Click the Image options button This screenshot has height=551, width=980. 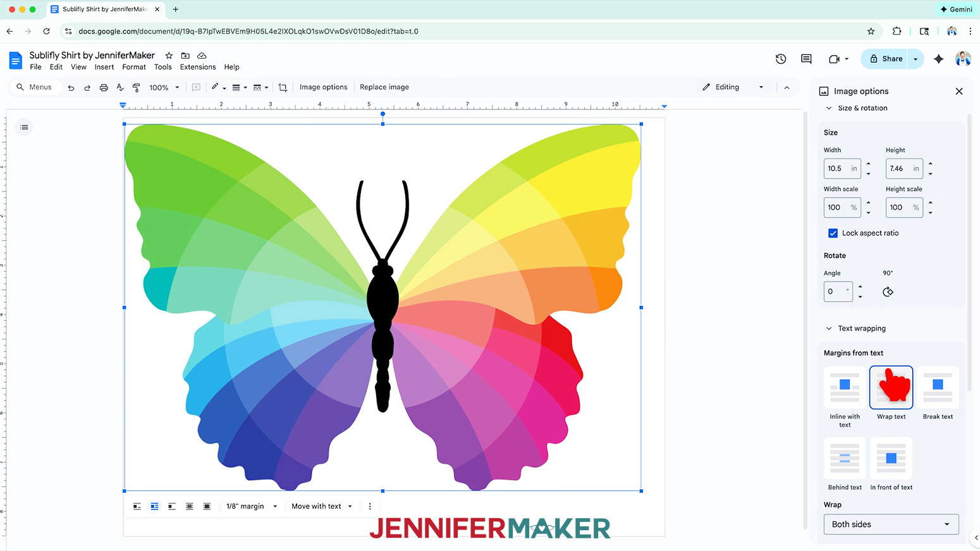(x=323, y=87)
